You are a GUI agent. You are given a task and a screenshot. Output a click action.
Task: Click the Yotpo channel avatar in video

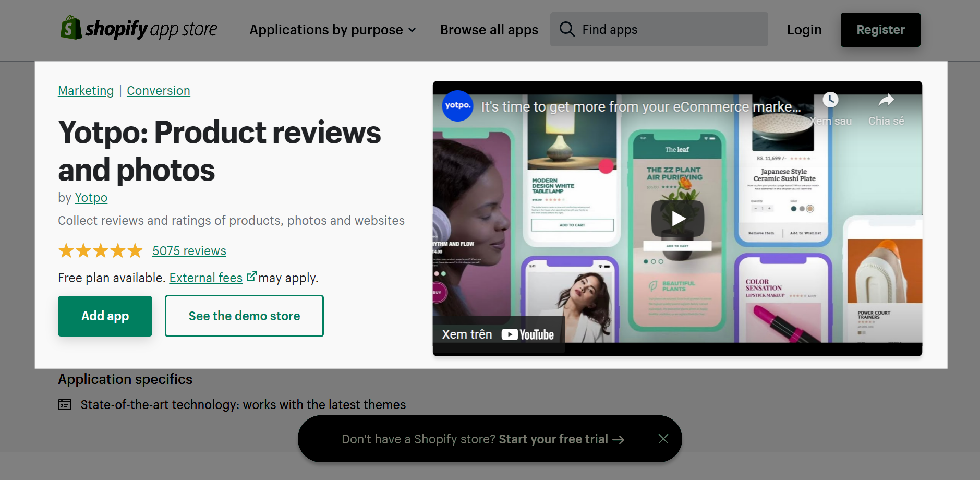point(457,106)
